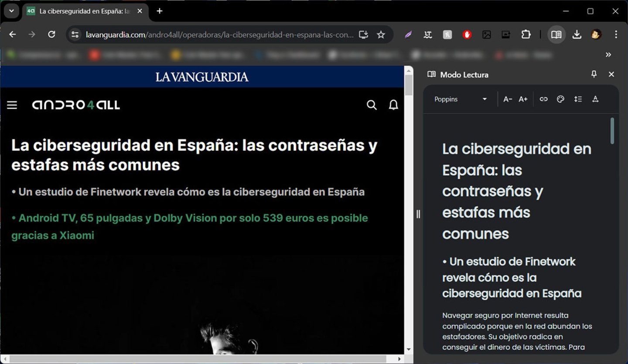Viewport: 628px width, 364px height.
Task: Bookmark this page with the star icon
Action: point(381,34)
